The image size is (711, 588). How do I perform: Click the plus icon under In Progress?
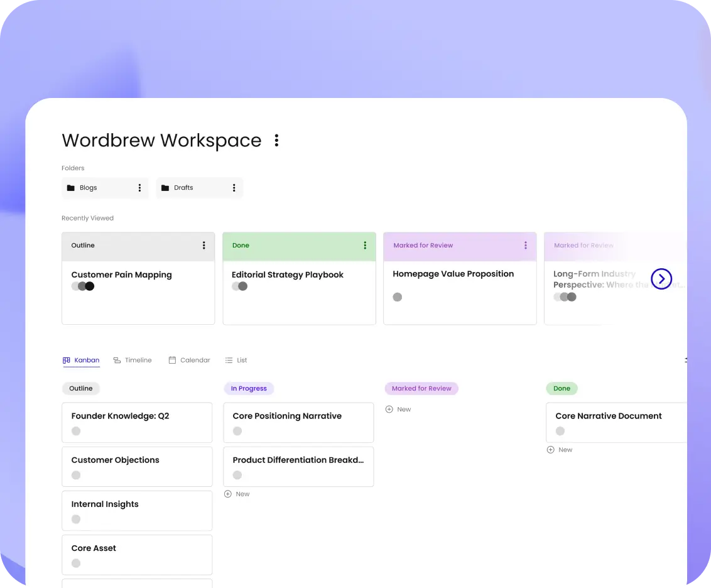pos(228,494)
